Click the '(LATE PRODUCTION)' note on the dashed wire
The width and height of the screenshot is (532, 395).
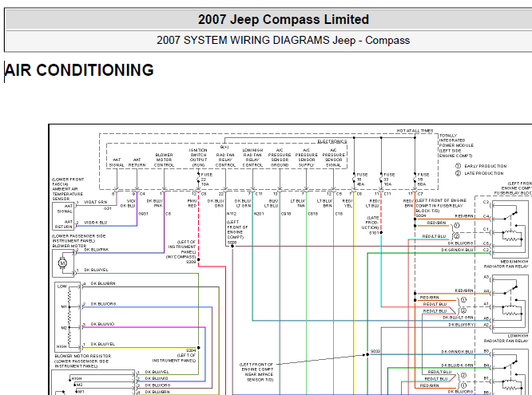click(371, 223)
